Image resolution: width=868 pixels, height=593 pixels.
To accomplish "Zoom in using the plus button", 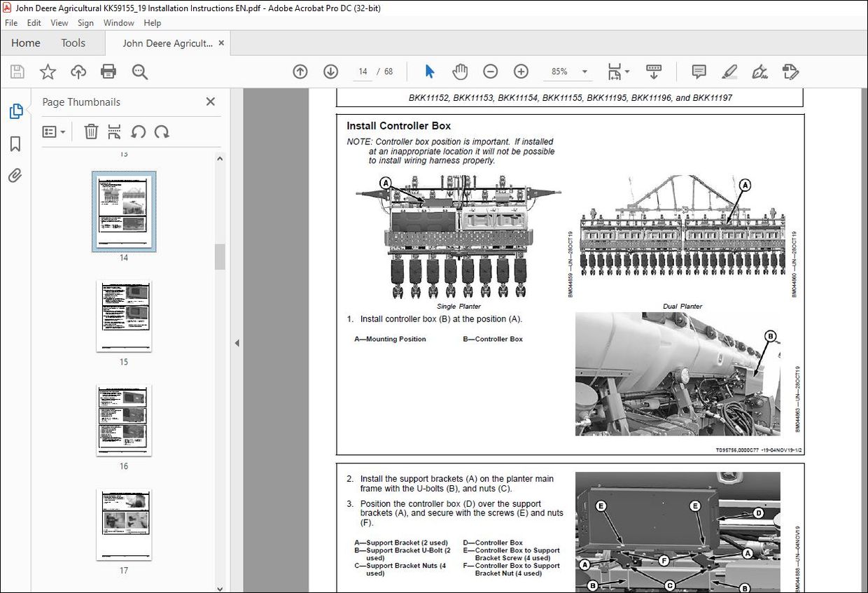I will pyautogui.click(x=521, y=71).
